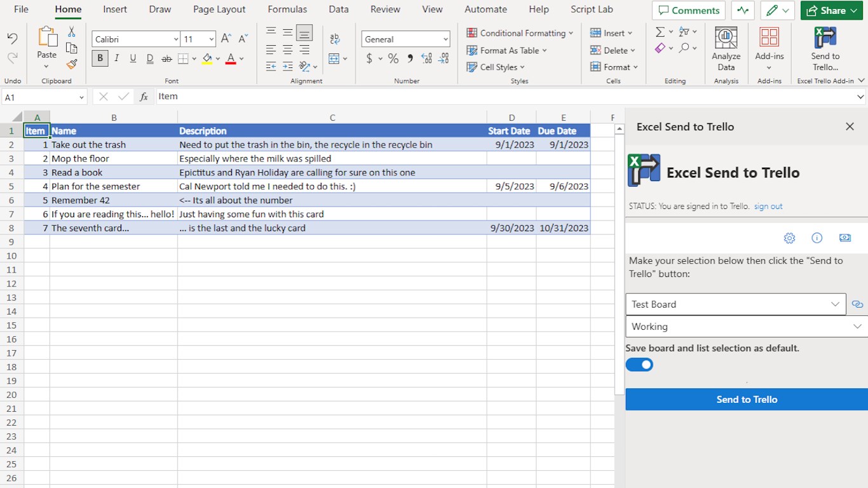Toggle Italic formatting
The width and height of the screenshot is (868, 488).
pos(116,58)
